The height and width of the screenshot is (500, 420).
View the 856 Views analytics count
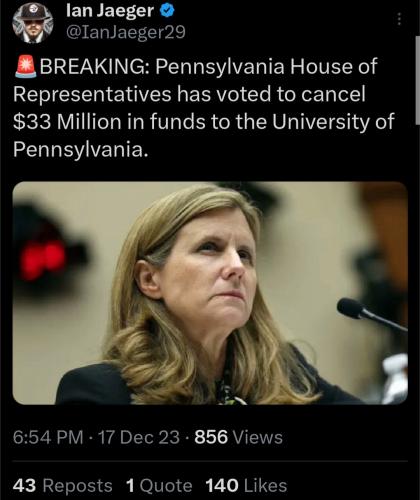point(239,437)
